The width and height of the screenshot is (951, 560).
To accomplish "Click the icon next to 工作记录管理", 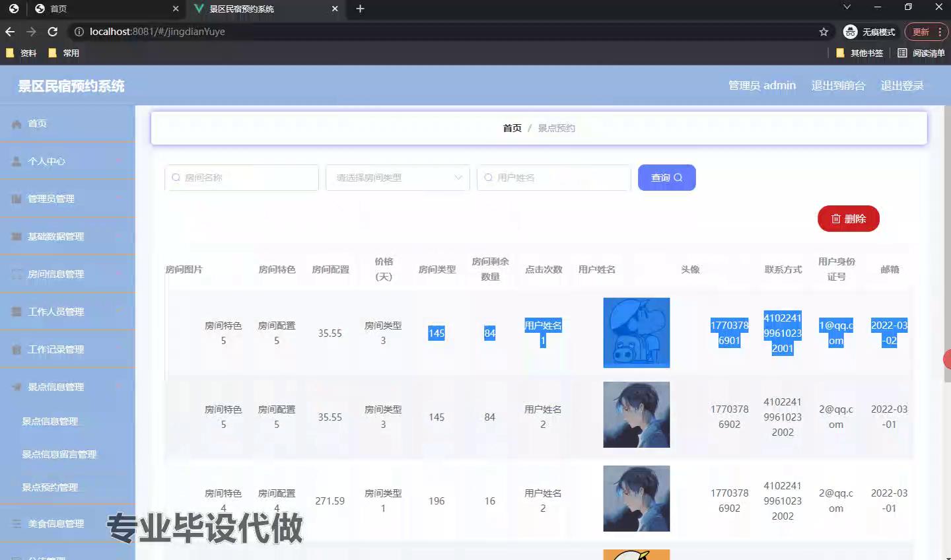I will point(17,350).
